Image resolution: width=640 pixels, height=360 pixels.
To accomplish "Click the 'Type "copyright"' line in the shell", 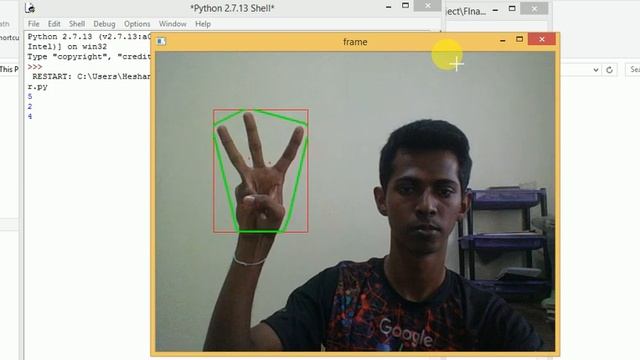I will pos(89,57).
